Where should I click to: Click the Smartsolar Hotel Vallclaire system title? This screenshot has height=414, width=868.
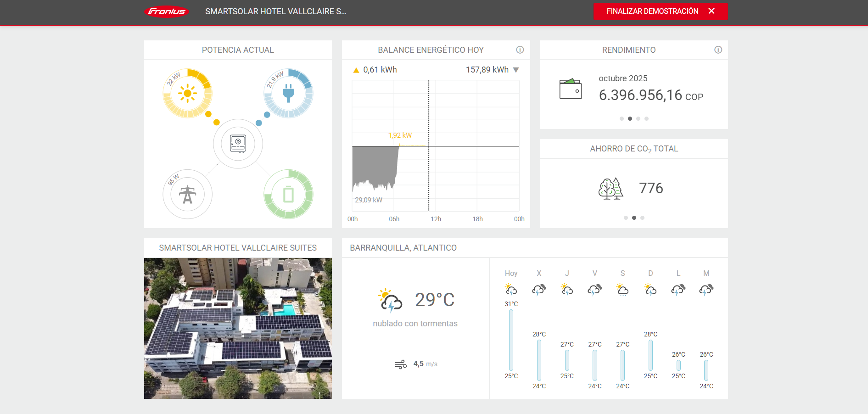275,11
